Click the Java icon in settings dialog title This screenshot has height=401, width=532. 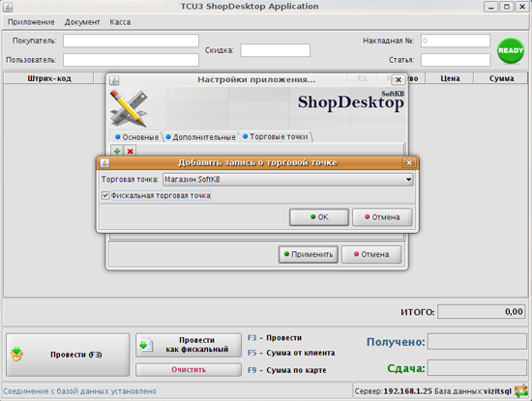(x=115, y=80)
